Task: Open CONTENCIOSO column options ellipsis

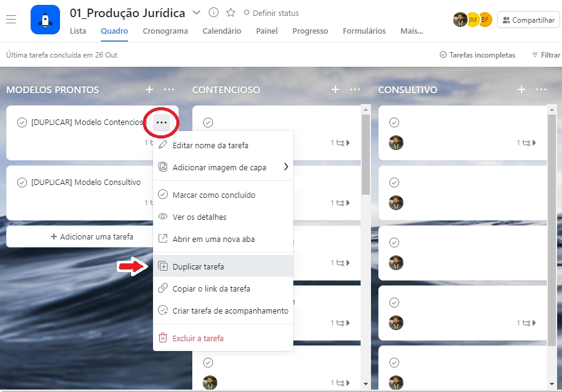Action: coord(355,89)
